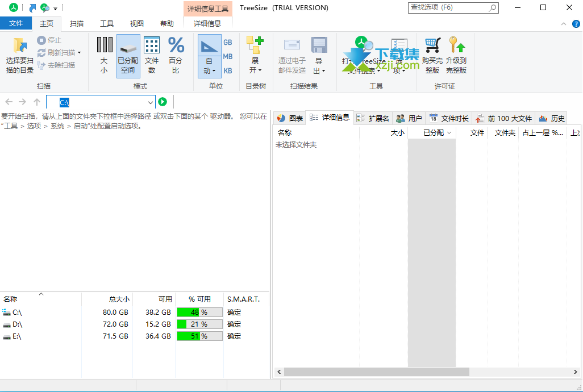Click the Remove scan icon
Image resolution: width=583 pixels, height=392 pixels.
coord(41,65)
